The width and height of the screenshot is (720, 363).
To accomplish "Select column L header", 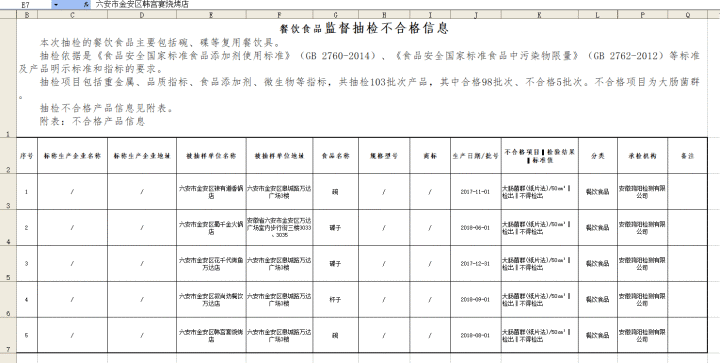I will pyautogui.click(x=598, y=15).
